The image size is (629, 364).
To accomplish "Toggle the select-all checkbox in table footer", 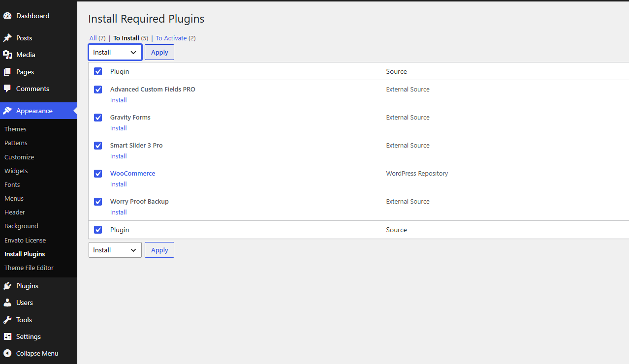I will [98, 230].
